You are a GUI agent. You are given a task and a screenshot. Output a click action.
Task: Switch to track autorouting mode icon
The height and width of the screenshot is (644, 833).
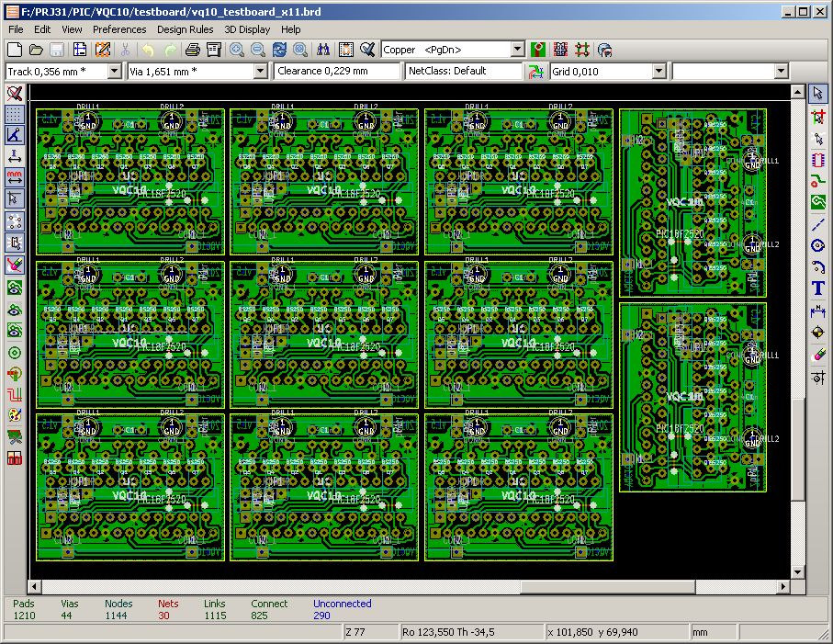pyautogui.click(x=582, y=50)
